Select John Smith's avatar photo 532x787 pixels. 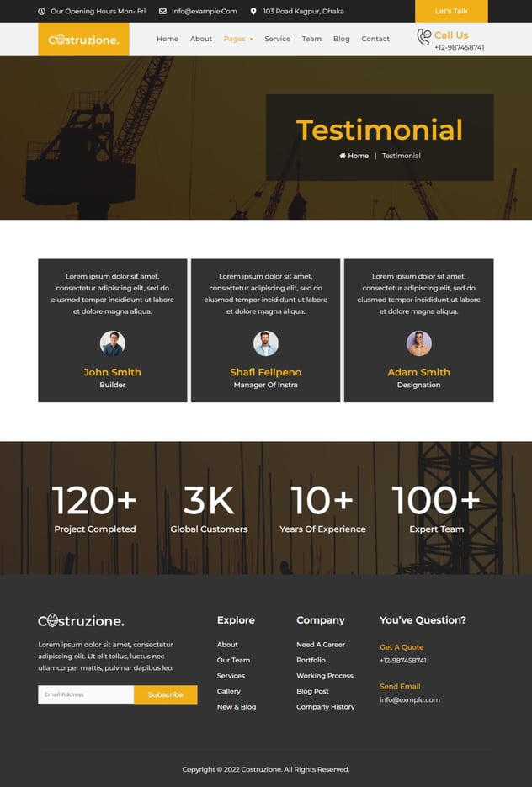113,343
